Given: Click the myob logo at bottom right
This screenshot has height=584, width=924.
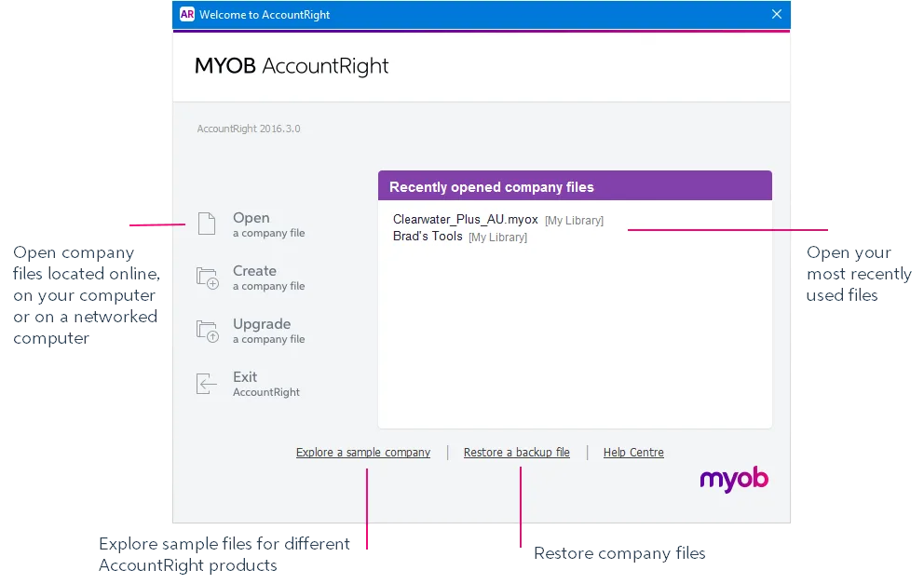Looking at the screenshot, I should pyautogui.click(x=734, y=479).
